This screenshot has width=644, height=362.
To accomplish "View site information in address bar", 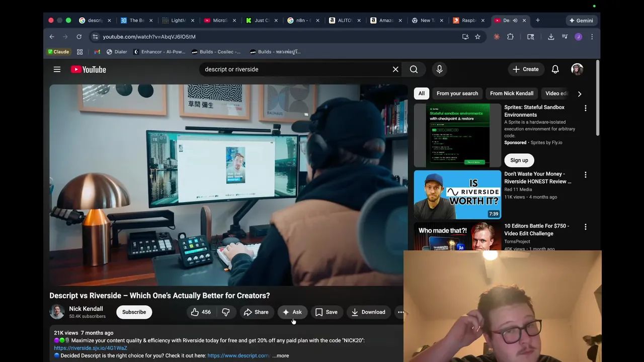I will coord(95,37).
